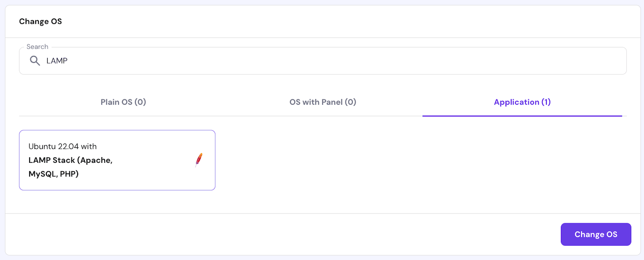Image resolution: width=644 pixels, height=260 pixels.
Task: Click the "Ubuntu 22.04 with" card text
Action: 63,146
